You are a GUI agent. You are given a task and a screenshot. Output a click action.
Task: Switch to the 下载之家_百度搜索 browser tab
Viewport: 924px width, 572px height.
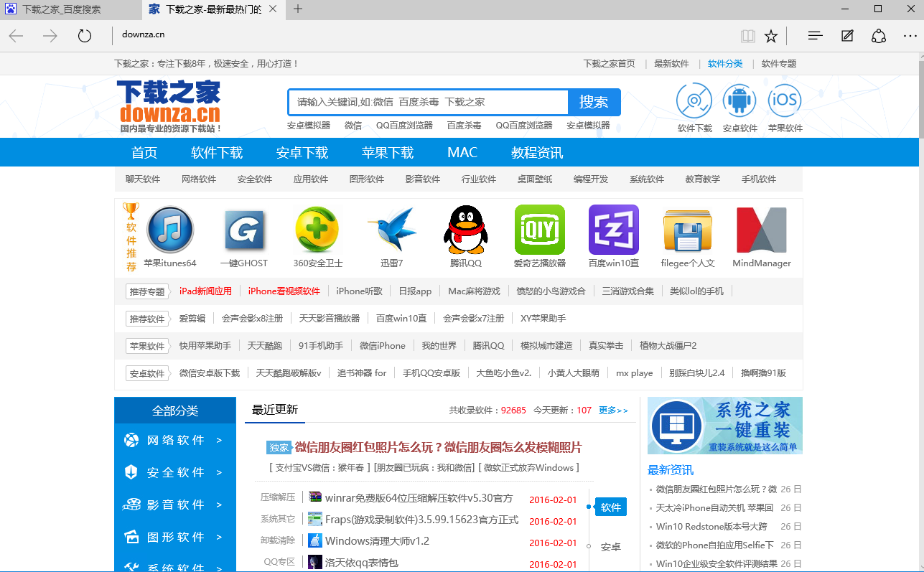click(70, 9)
